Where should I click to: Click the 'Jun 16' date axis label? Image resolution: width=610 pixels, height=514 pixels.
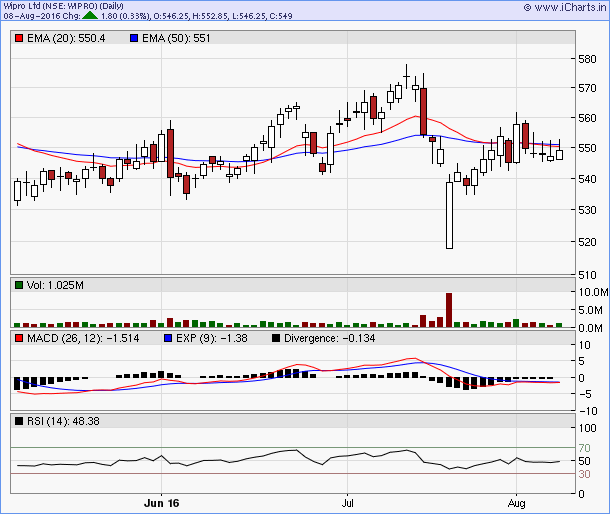[161, 503]
